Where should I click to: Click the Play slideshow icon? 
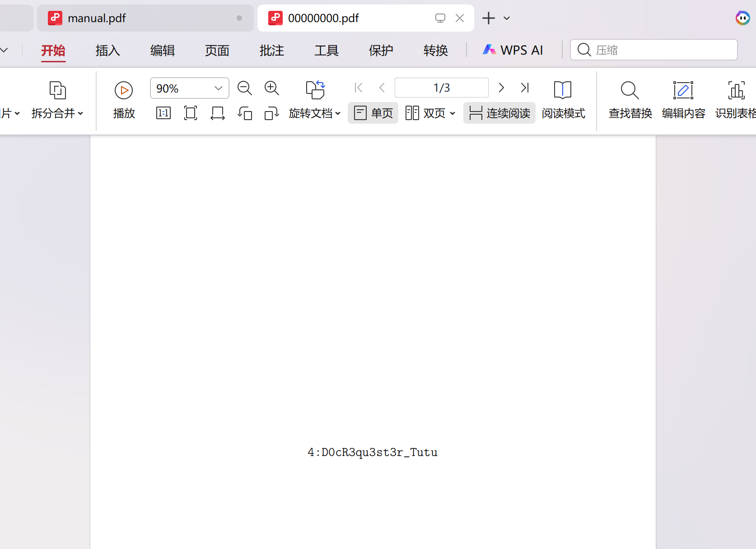click(124, 90)
